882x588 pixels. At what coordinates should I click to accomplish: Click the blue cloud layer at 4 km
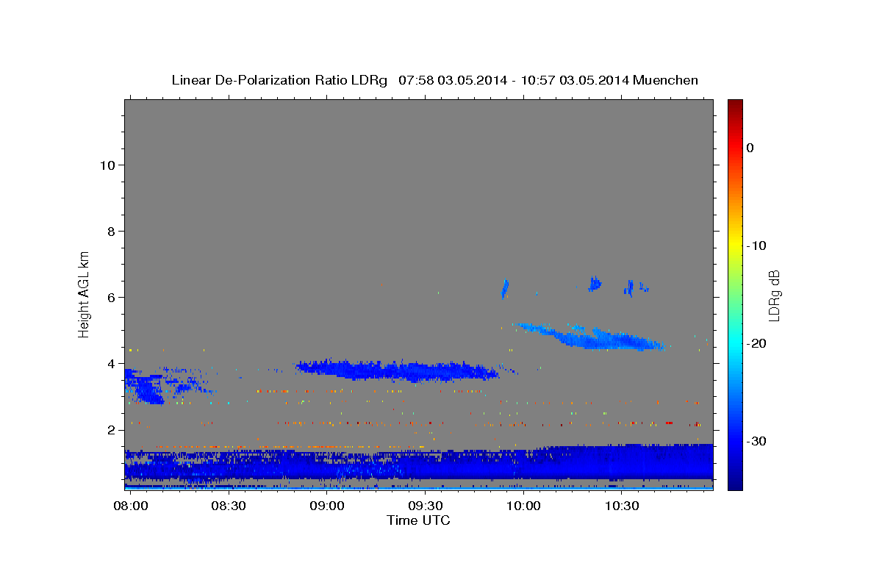click(397, 370)
